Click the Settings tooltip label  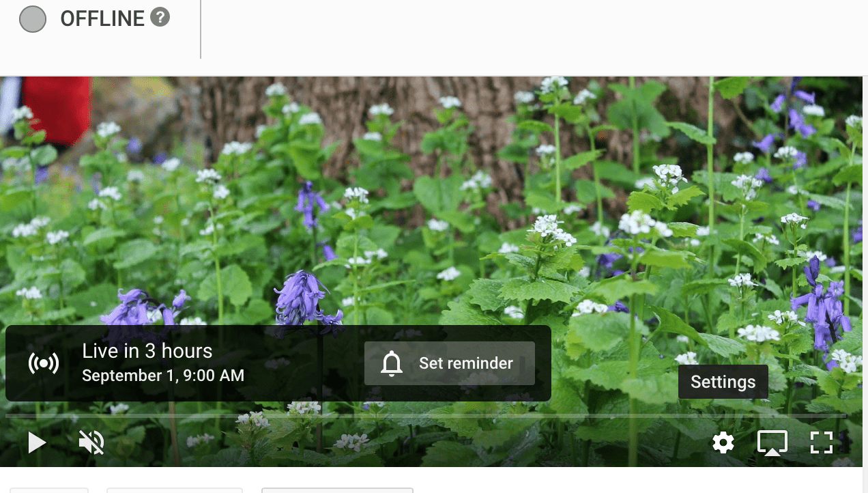723,382
